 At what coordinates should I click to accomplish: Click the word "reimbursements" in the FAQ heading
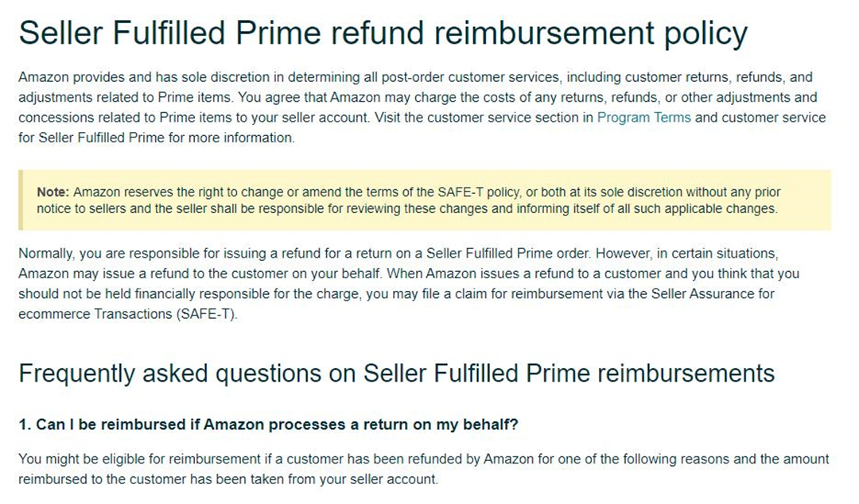pyautogui.click(x=686, y=374)
